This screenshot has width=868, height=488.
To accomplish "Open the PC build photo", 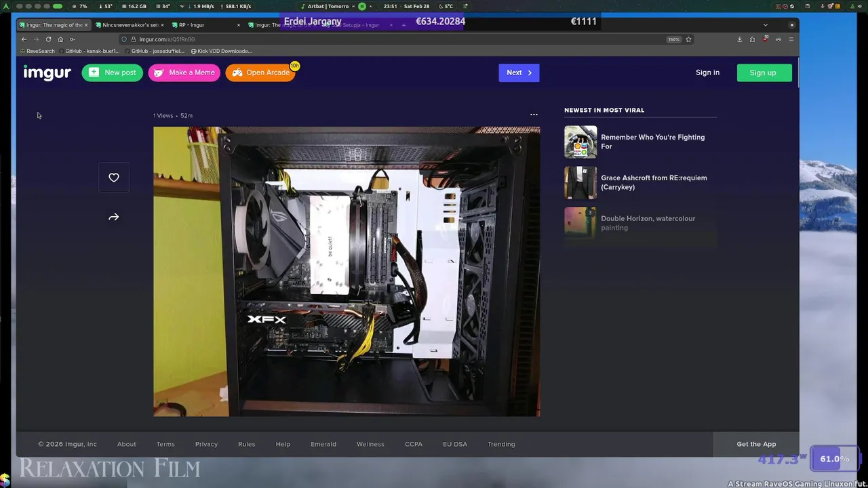I will tap(347, 271).
